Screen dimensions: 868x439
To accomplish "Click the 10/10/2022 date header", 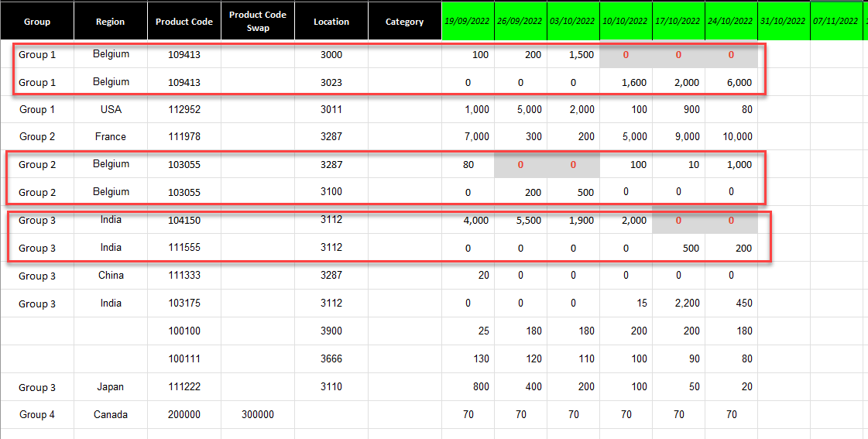I will [626, 22].
